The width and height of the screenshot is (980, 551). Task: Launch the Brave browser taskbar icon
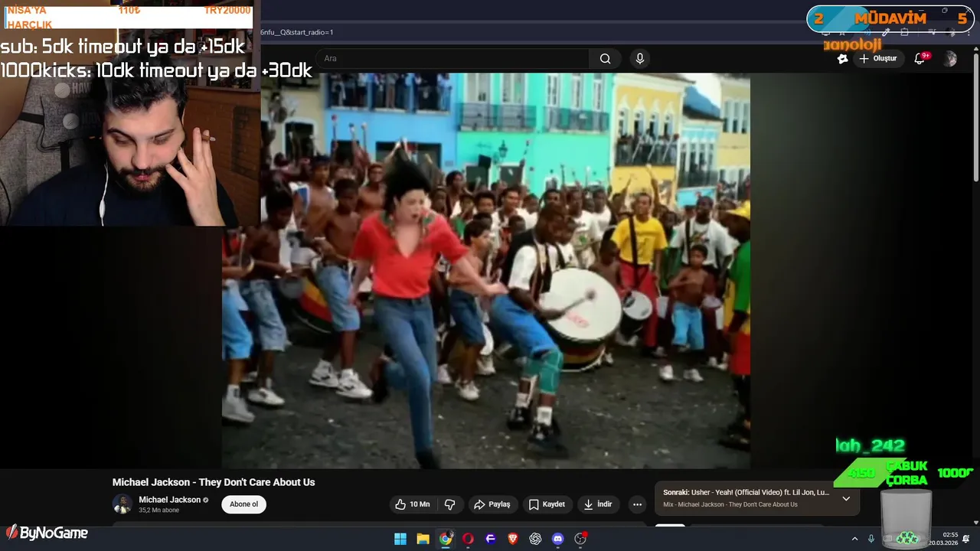tap(513, 539)
